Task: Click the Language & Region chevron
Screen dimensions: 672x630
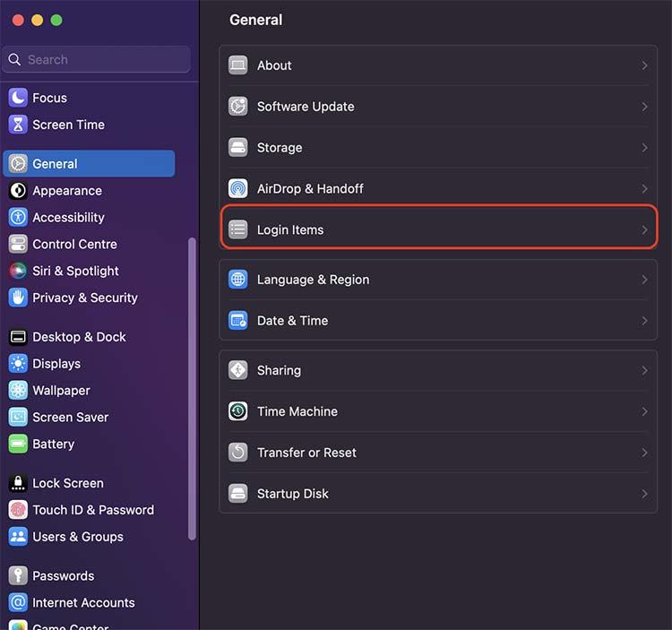Action: coord(644,280)
